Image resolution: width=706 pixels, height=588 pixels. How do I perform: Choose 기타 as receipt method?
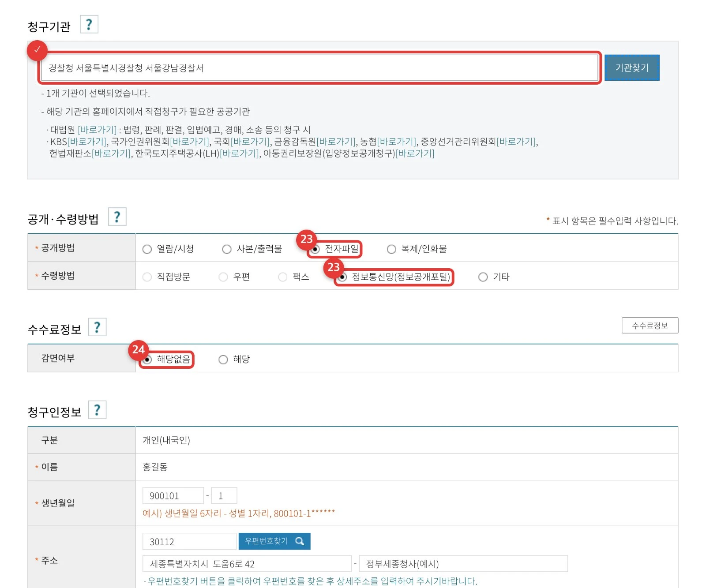click(483, 277)
